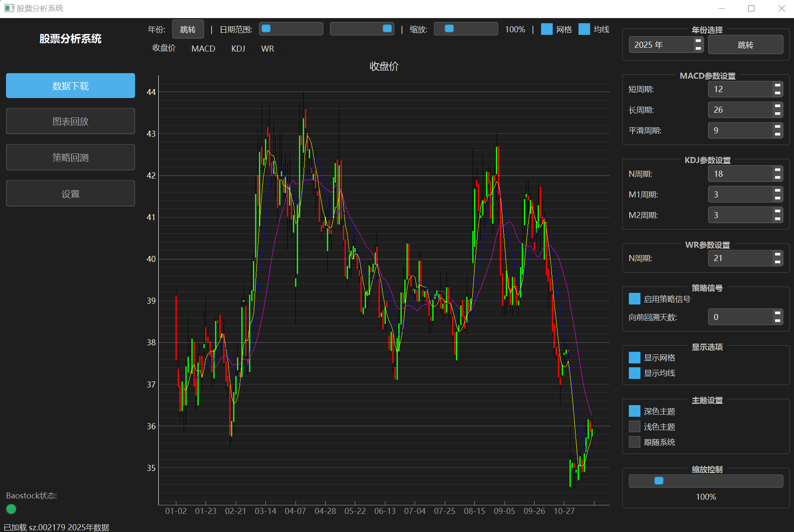The width and height of the screenshot is (794, 532).
Task: Switch to the KDJ chart tab
Action: (x=238, y=49)
